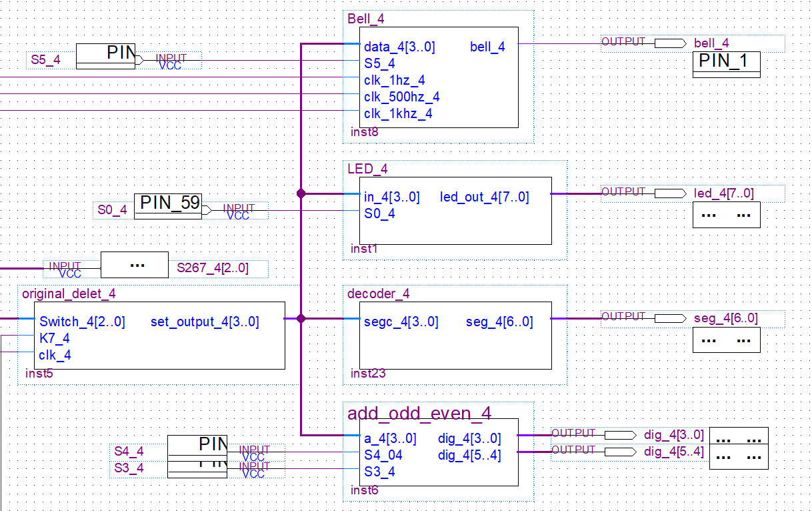Select the S4_4 input pin name label
The image size is (812, 511).
129,452
